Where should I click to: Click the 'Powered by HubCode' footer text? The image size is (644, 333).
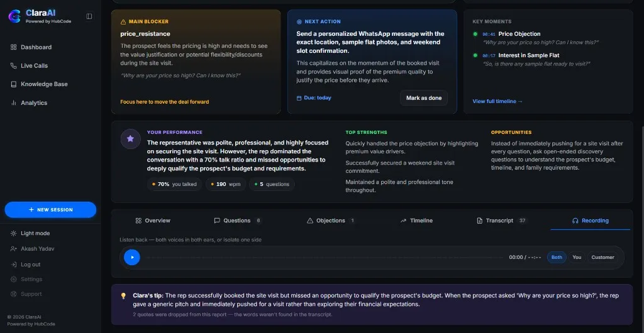coord(31,324)
